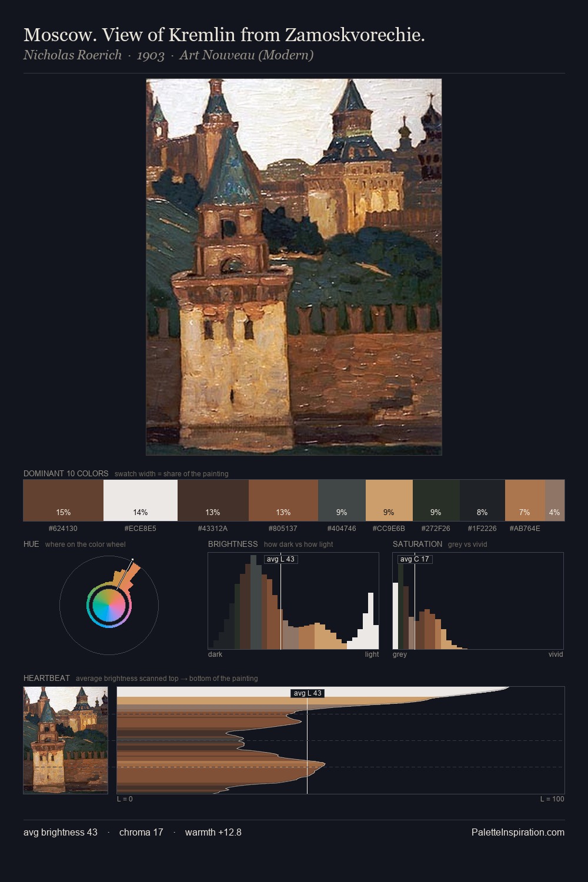This screenshot has width=588, height=882.
Task: Click the artist name Nicholas Roerich
Action: coord(72,55)
